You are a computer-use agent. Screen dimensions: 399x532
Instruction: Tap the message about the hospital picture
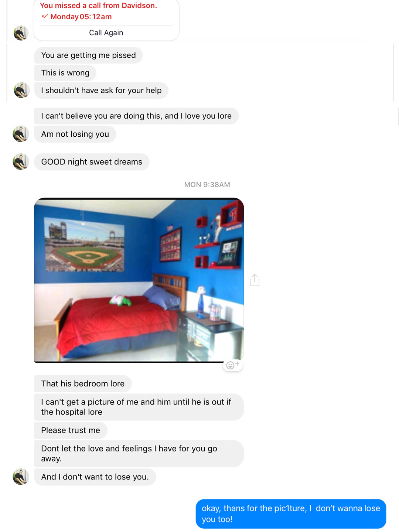139,407
